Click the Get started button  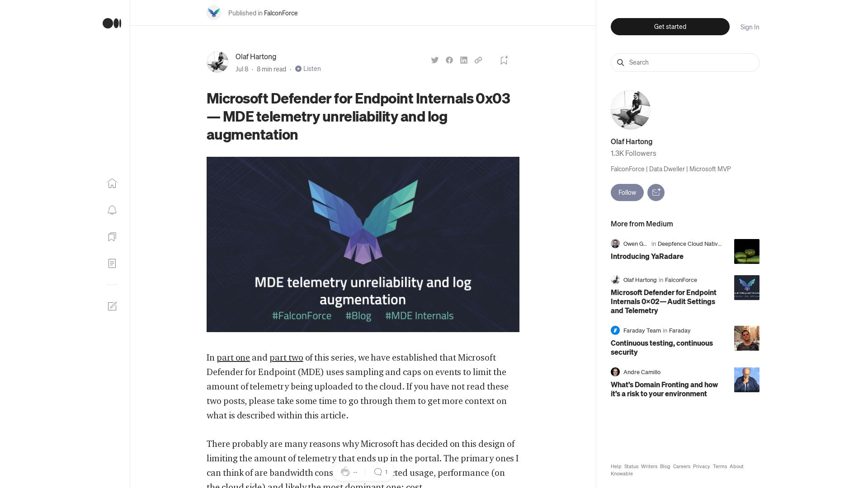(x=670, y=27)
